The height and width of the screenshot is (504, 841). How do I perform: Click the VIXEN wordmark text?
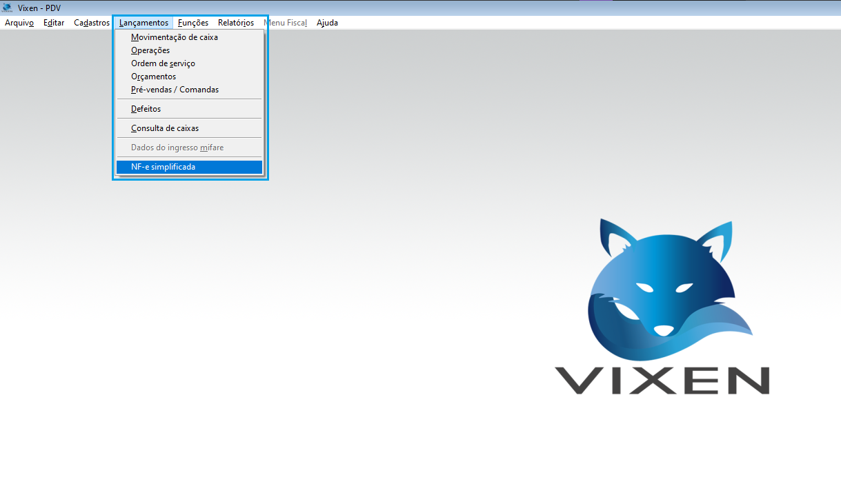click(x=662, y=380)
